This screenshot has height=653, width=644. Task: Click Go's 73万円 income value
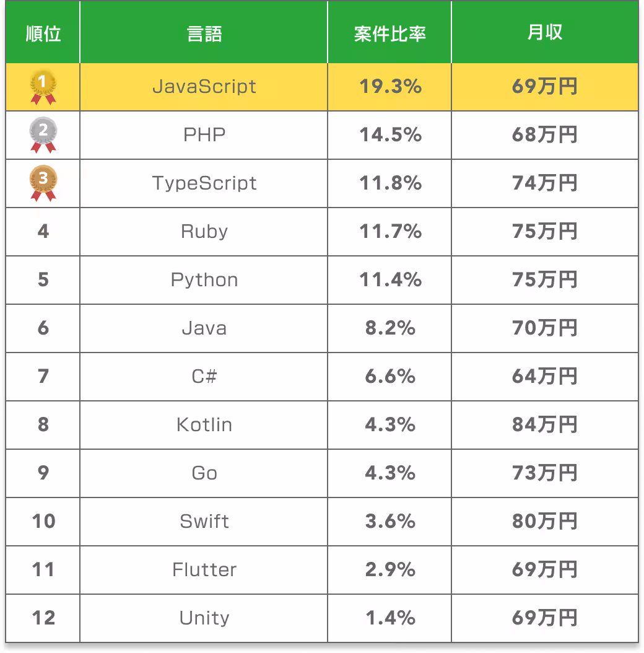click(544, 473)
